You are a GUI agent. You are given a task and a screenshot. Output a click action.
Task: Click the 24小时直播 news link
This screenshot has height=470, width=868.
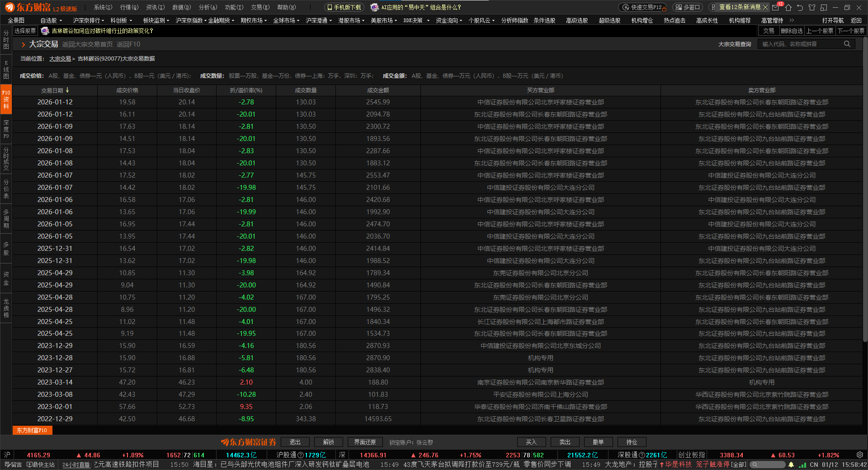[x=76, y=465]
